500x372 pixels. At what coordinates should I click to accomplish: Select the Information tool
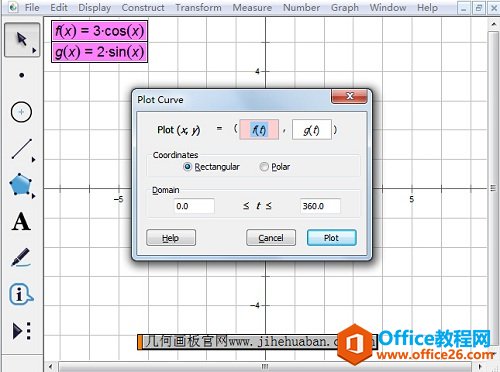point(21,294)
